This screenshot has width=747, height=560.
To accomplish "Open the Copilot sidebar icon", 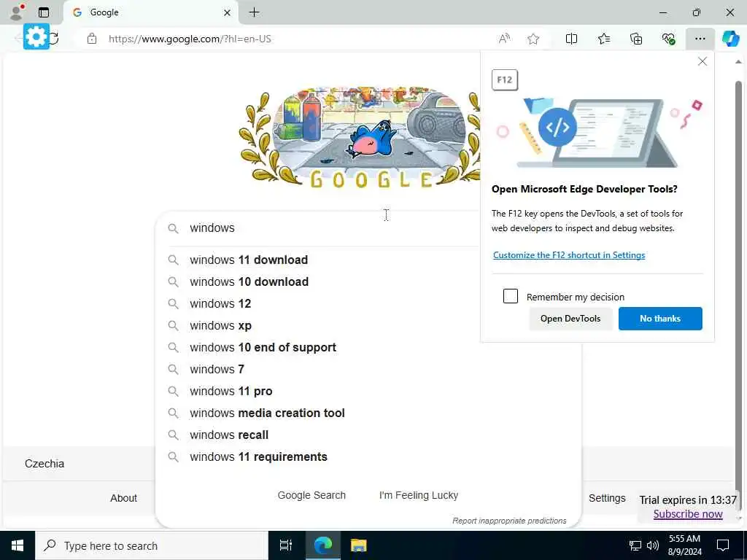I will click(x=730, y=39).
